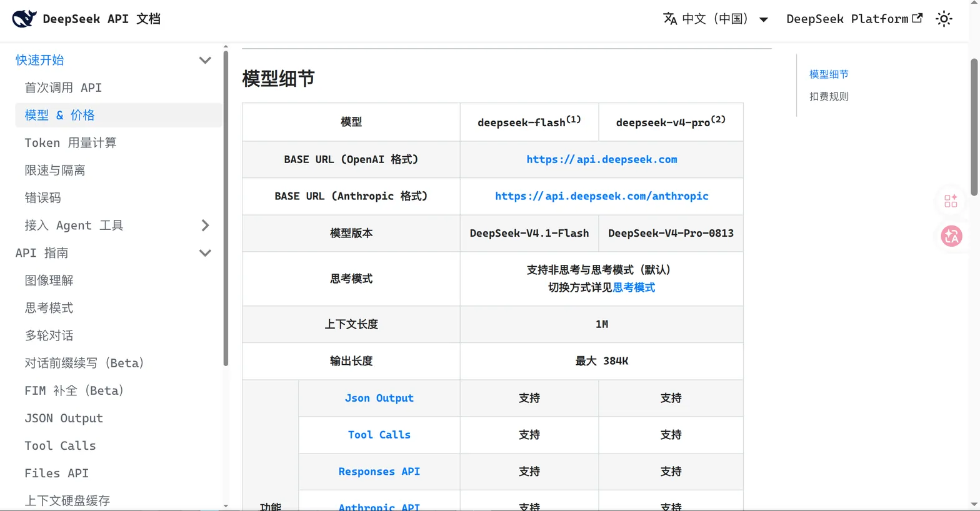The width and height of the screenshot is (980, 511).
Task: Open 对话前缀续写（Beta）guide
Action: pos(84,363)
